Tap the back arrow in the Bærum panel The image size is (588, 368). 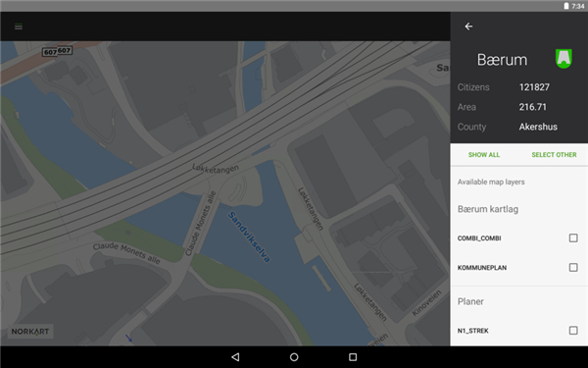pos(468,26)
